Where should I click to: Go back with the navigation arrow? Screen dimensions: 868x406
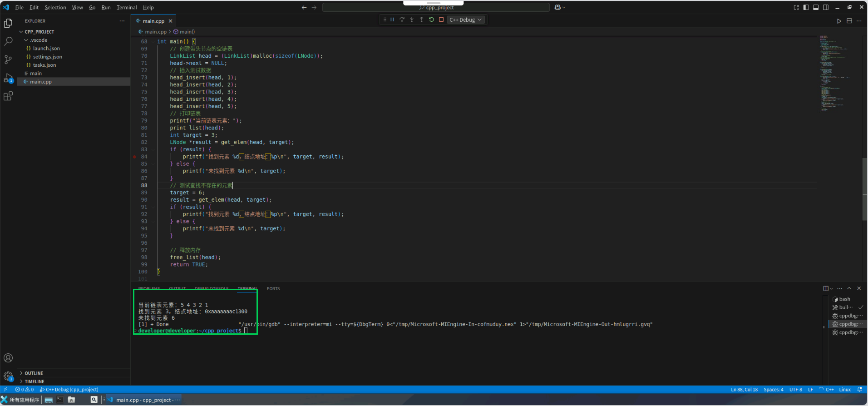tap(304, 7)
